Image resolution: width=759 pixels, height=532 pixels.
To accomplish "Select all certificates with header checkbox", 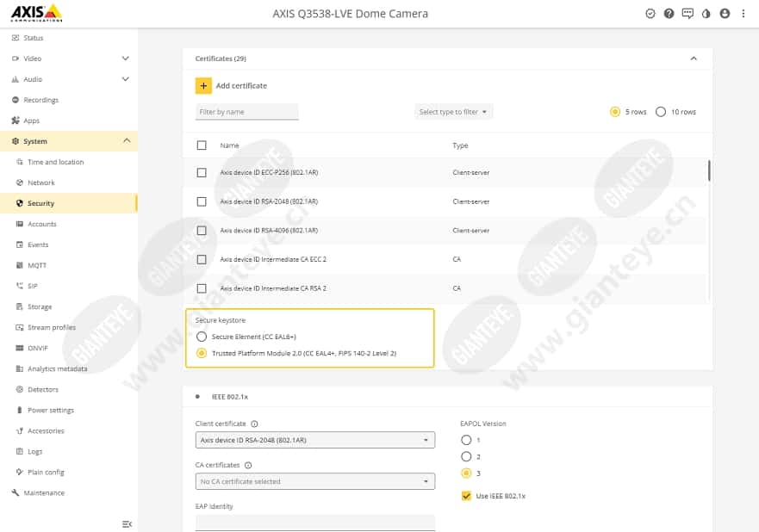I will pos(202,145).
